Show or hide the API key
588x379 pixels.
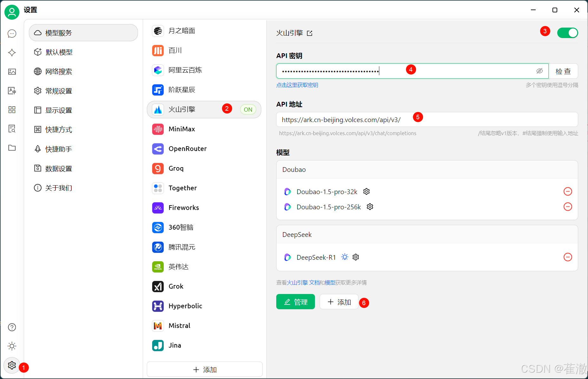tap(539, 71)
